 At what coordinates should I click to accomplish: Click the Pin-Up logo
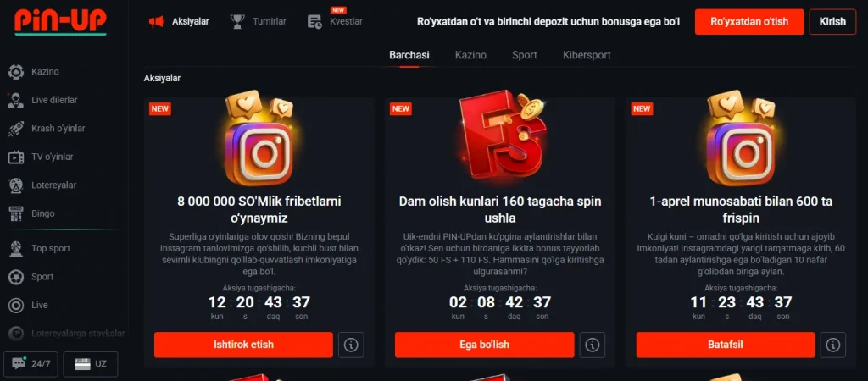point(60,22)
